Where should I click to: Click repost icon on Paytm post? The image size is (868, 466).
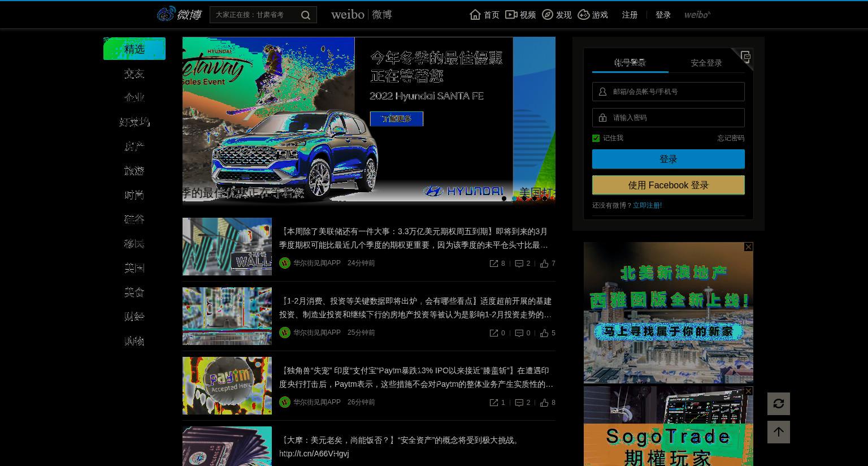[494, 403]
